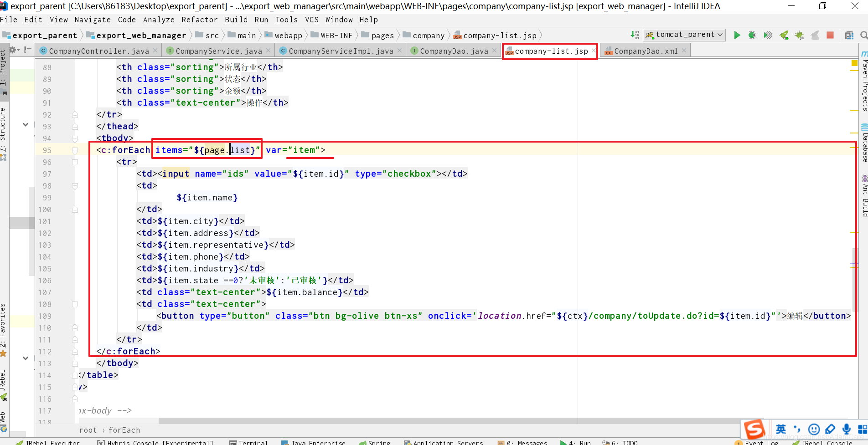Open the File menu

click(x=9, y=20)
